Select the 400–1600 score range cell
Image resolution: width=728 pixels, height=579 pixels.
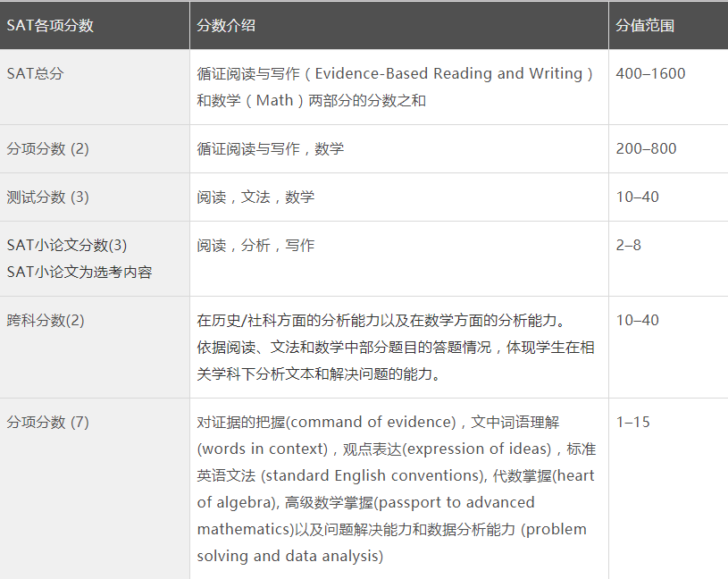[650, 74]
